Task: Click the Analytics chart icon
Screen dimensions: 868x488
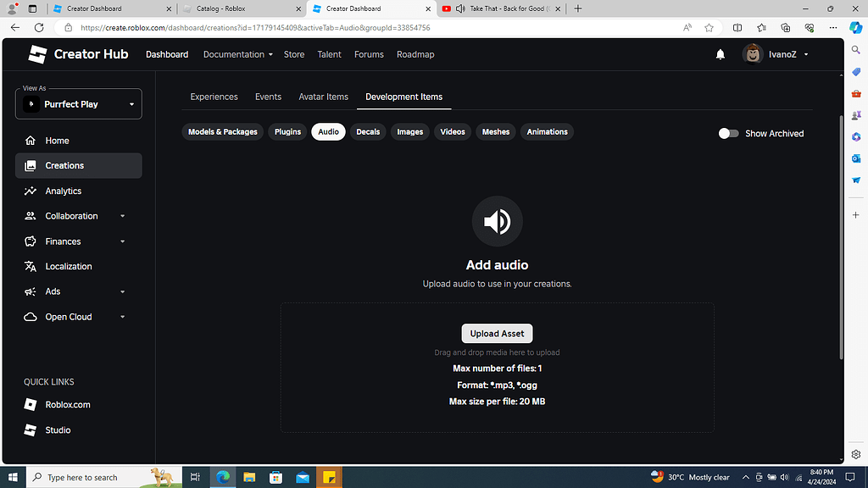Action: 31,191
